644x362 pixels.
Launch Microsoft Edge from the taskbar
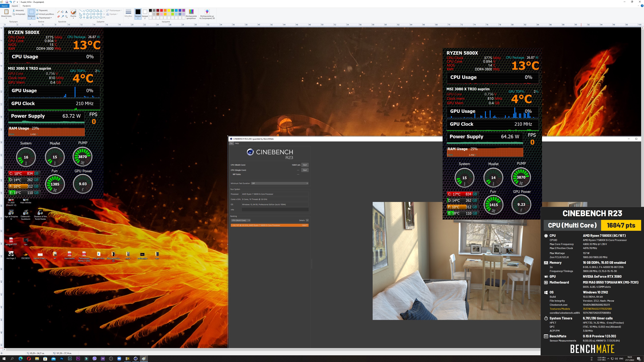pos(20,359)
